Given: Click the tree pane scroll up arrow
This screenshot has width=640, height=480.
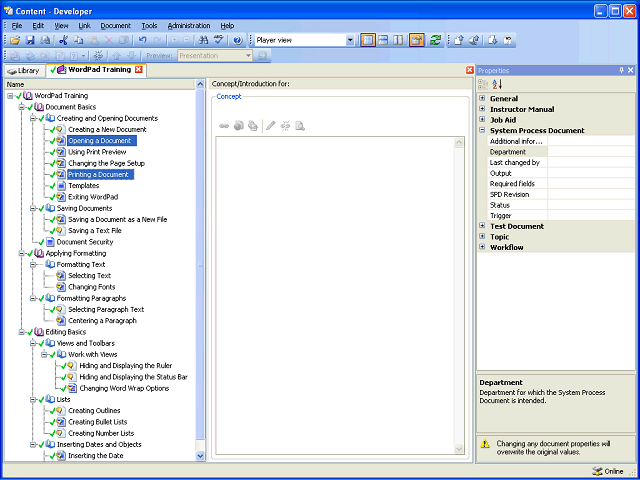Looking at the screenshot, I should pos(200,84).
